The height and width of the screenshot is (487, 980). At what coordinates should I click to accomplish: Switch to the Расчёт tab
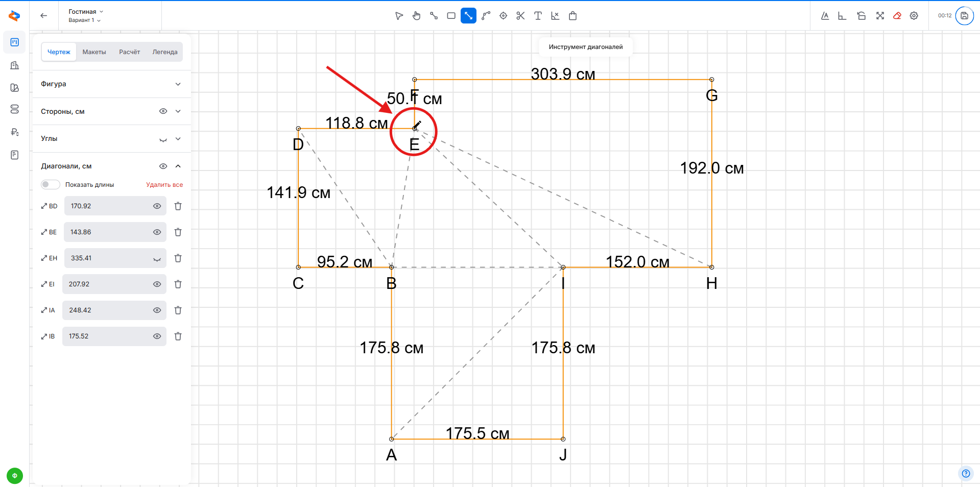pos(129,52)
